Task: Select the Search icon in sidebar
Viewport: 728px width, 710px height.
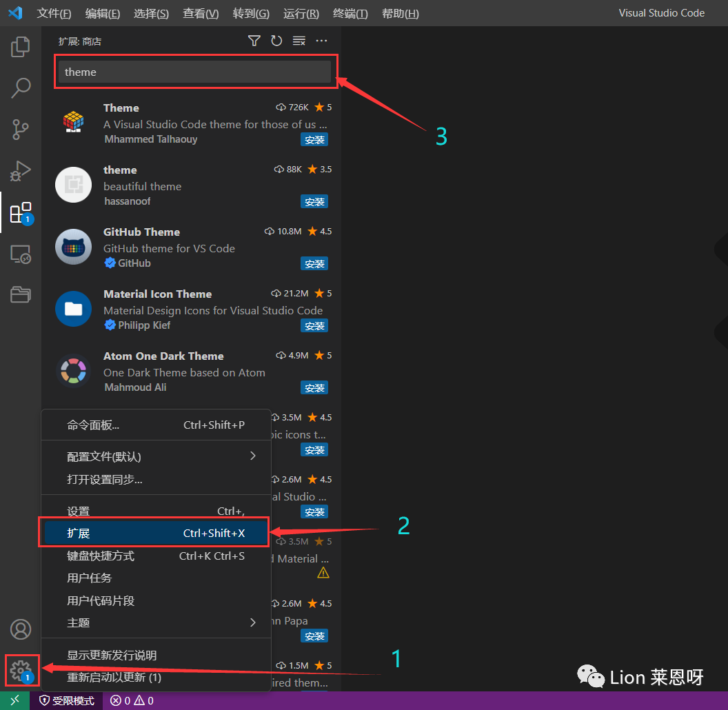Action: [20, 88]
